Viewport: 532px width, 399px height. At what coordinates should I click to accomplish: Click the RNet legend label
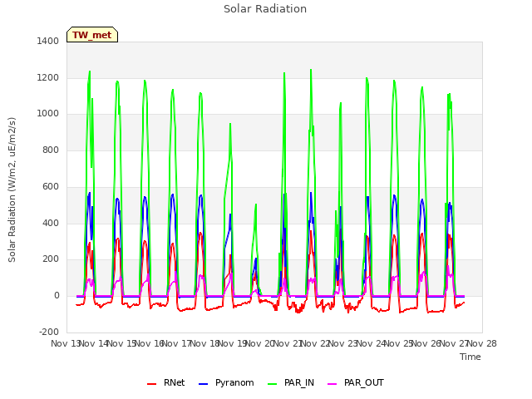pyautogui.click(x=174, y=382)
